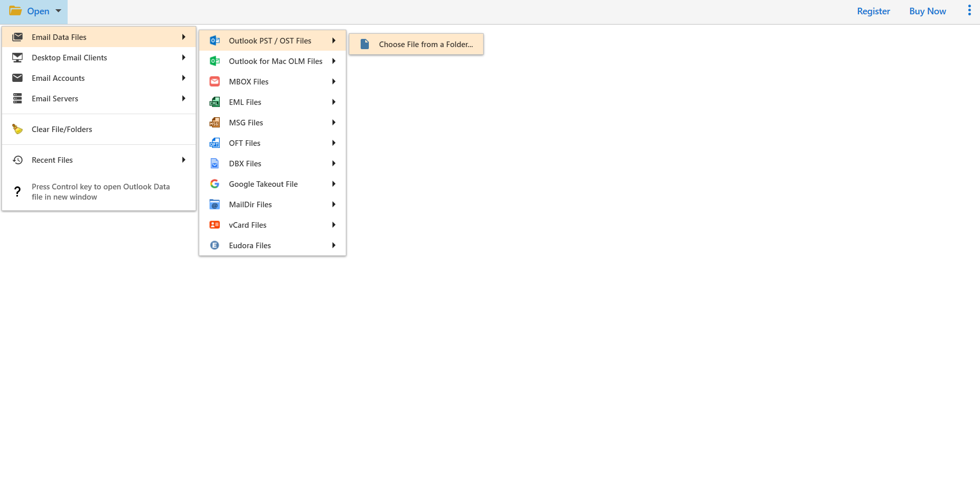The width and height of the screenshot is (980, 477).
Task: Choose MSG Files entry
Action: 273,122
